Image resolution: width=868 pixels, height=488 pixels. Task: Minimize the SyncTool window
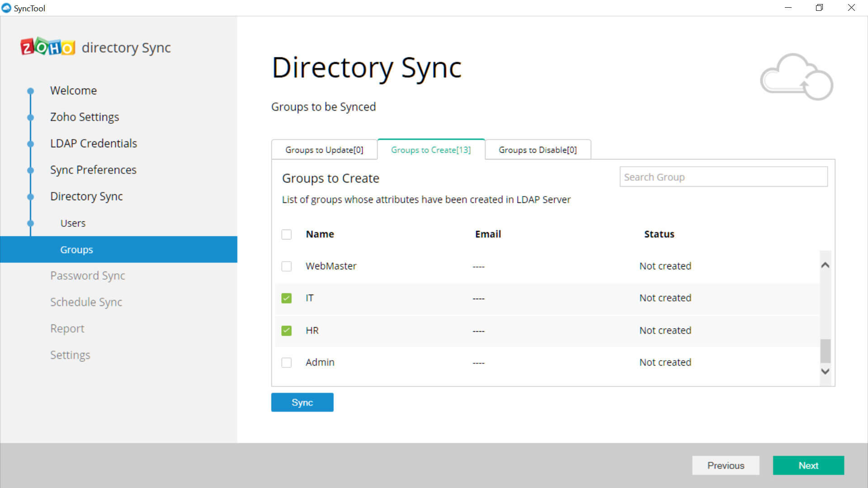[x=788, y=8]
